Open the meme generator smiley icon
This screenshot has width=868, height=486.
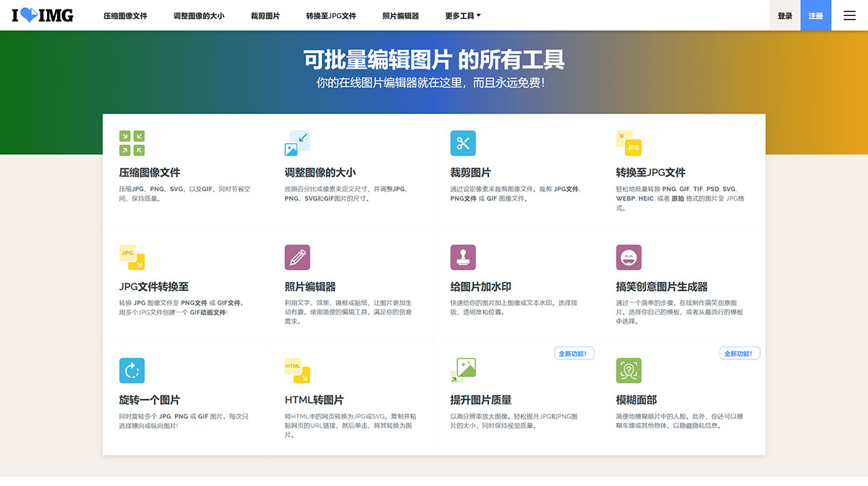tap(629, 256)
